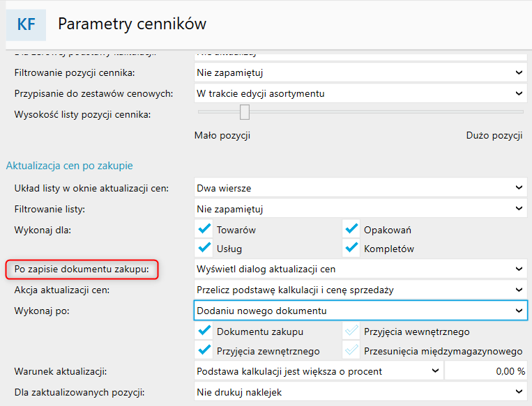Screen dimensions: 532x406
Task: Click the KF application logo icon
Action: [26, 24]
